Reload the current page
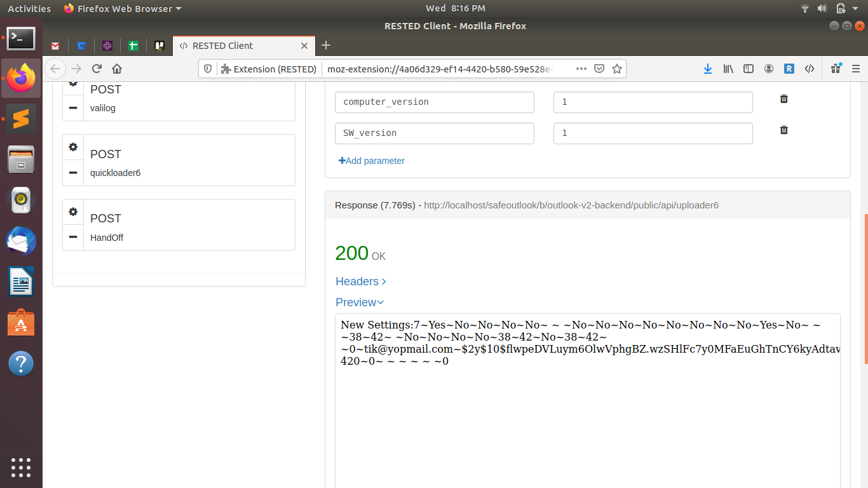 coord(97,69)
